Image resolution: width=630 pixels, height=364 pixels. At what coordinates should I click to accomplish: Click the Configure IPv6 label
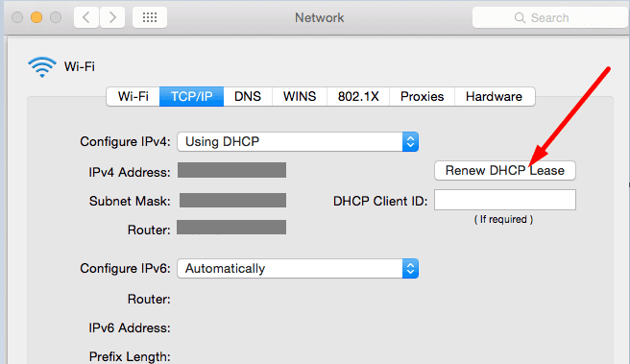(x=125, y=268)
